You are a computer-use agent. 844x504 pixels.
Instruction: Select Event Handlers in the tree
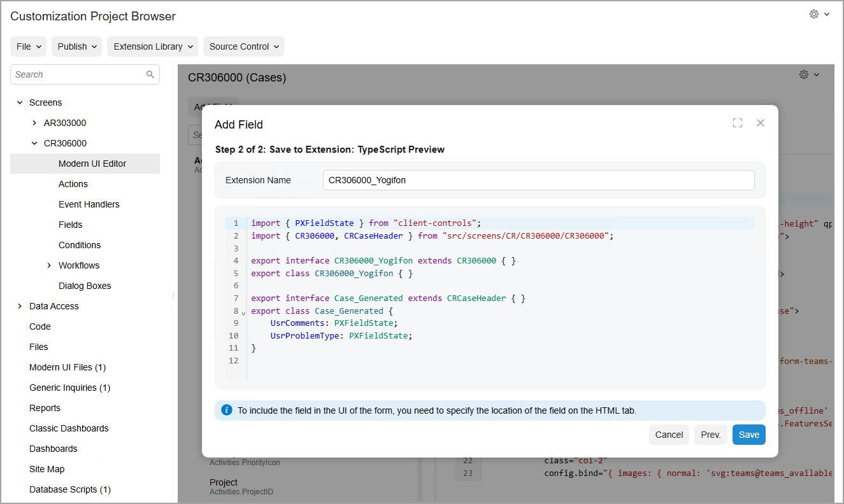pos(89,204)
